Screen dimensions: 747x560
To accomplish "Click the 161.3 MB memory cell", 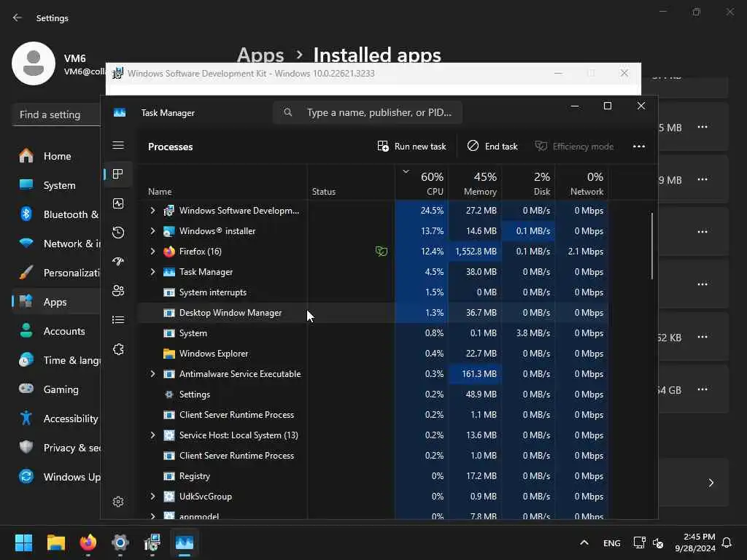I will 475,374.
